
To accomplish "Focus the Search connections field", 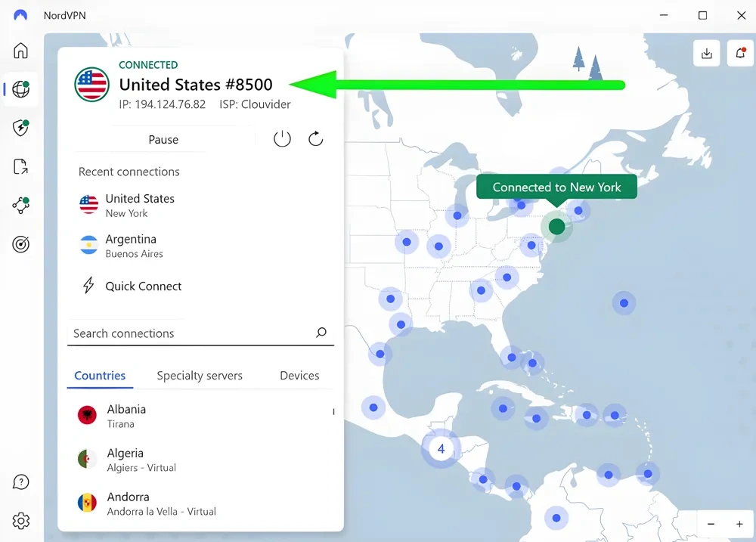I will (200, 333).
